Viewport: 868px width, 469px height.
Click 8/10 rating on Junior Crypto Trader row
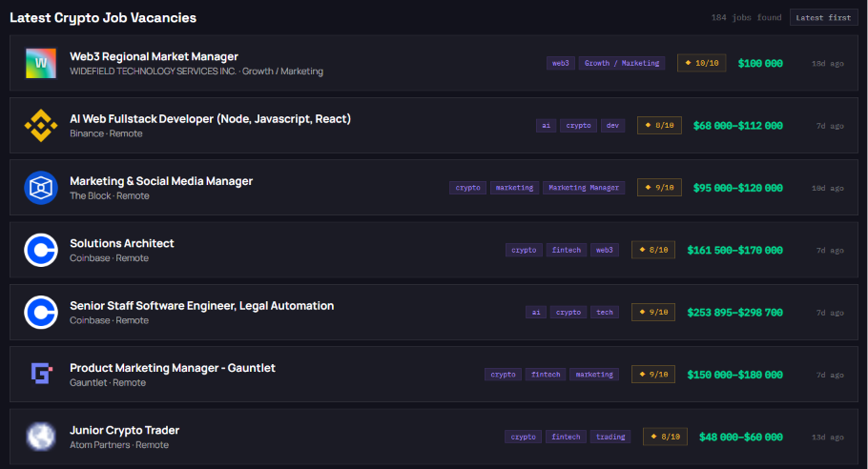665,437
